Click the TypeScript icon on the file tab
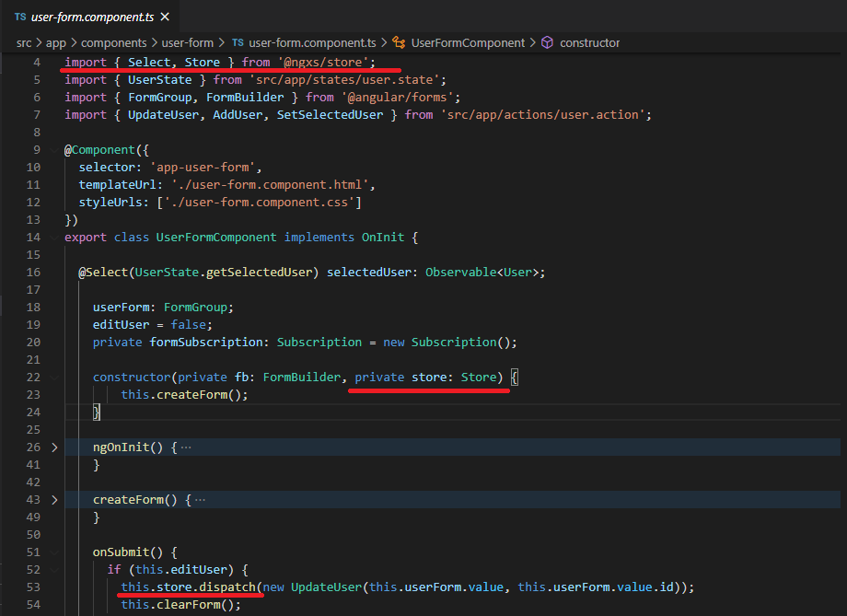This screenshot has height=616, width=847. coord(20,16)
